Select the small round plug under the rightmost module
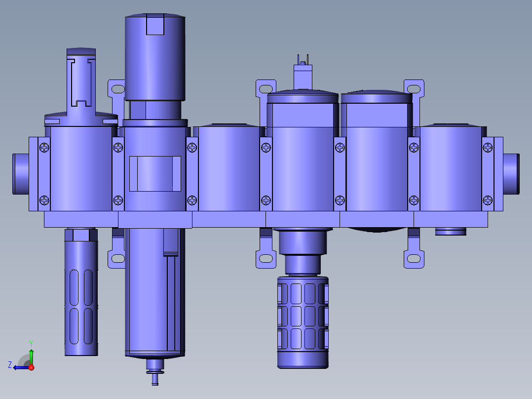This screenshot has width=532, height=399. tap(451, 232)
